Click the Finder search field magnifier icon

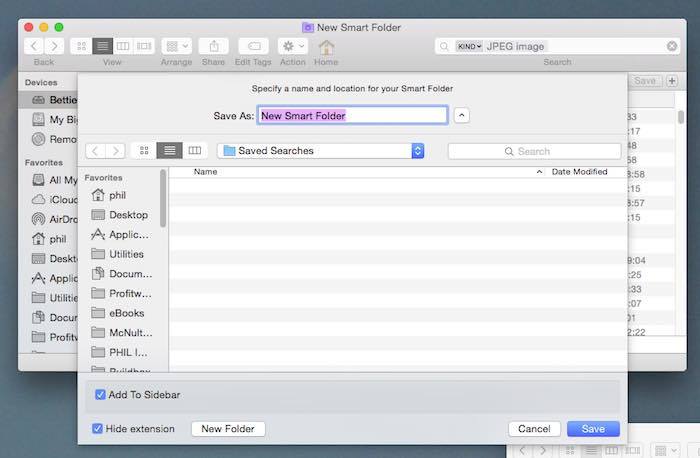(x=444, y=46)
